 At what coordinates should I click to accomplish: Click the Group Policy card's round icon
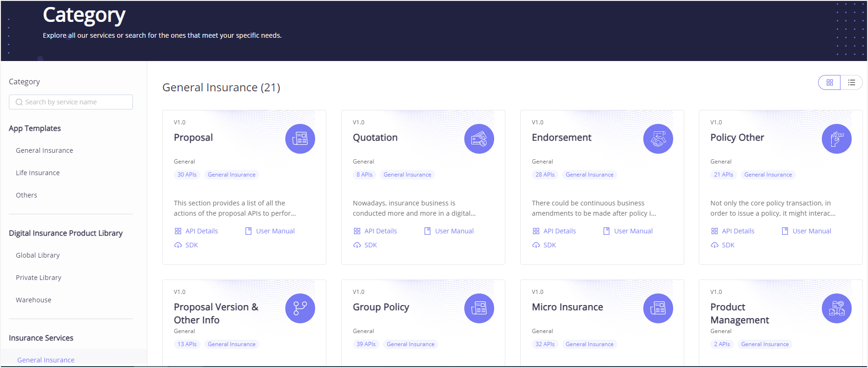pyautogui.click(x=479, y=308)
